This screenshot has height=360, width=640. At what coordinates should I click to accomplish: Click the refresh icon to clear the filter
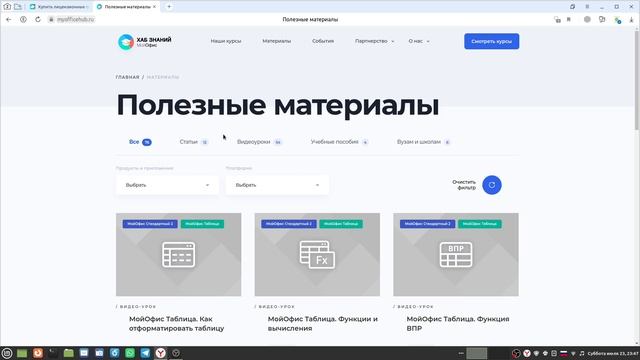coord(492,185)
